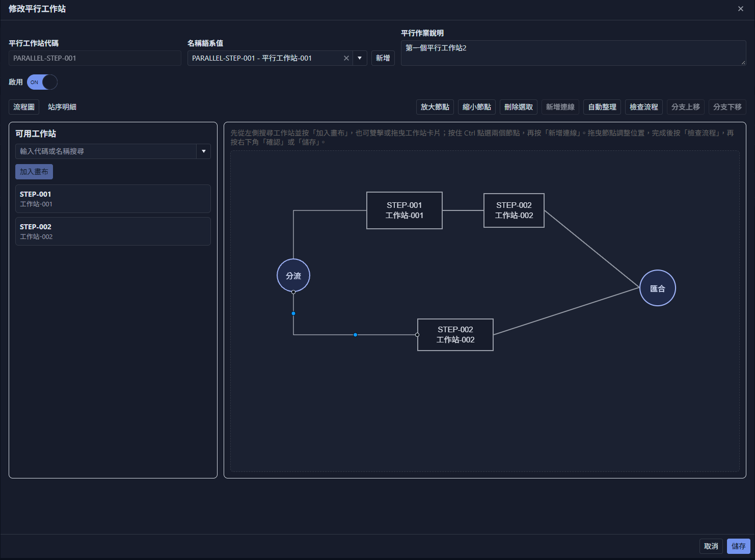Click the 刪除選取 toolbar button

pos(519,107)
